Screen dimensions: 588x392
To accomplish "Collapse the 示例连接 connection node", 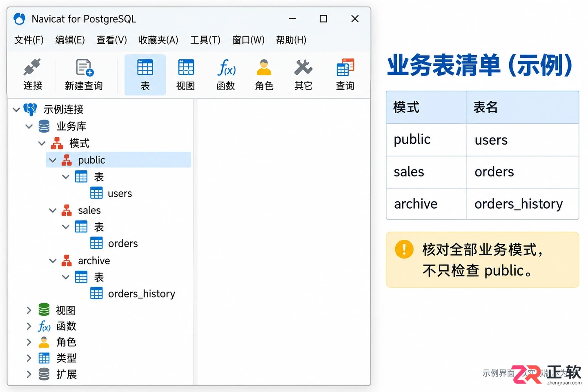I will (x=16, y=109).
